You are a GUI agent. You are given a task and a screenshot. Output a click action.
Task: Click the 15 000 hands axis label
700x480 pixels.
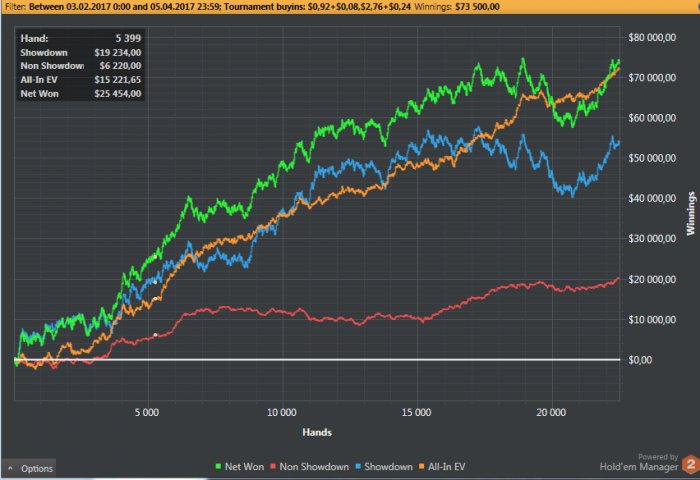pos(417,412)
